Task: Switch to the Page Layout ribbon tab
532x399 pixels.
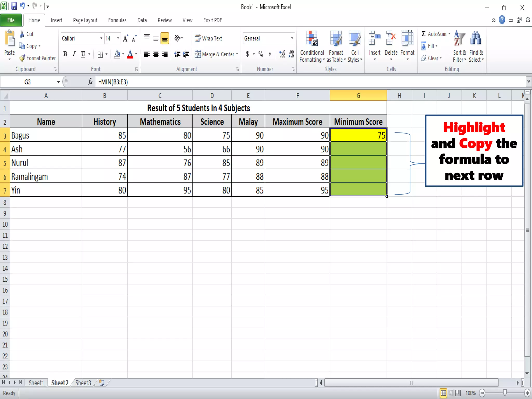Action: (85, 20)
